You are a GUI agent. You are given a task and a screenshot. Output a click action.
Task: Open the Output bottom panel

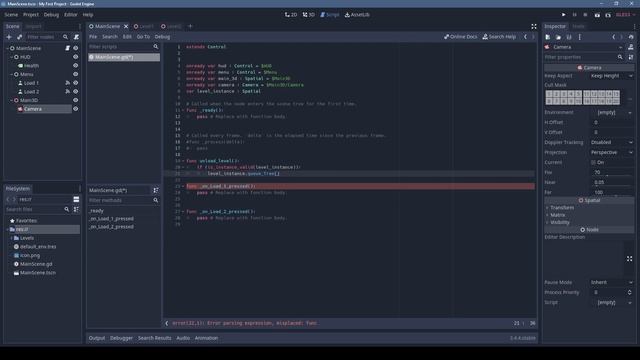point(97,338)
